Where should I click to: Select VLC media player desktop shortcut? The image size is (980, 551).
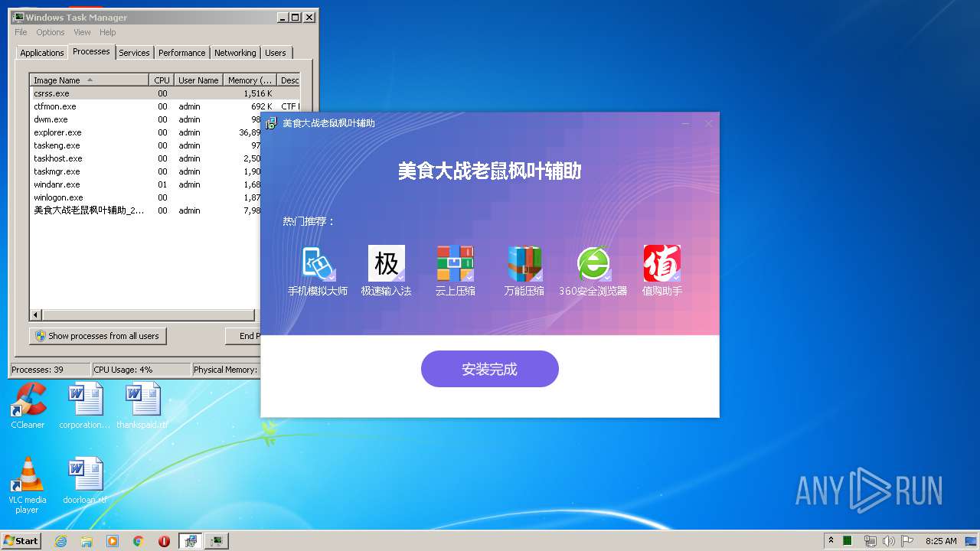coord(28,485)
